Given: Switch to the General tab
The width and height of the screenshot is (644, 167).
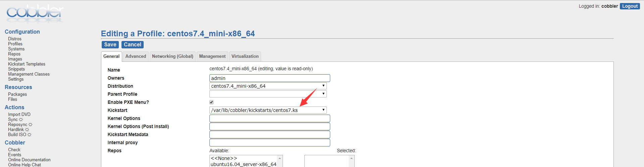Looking at the screenshot, I should click(x=111, y=56).
